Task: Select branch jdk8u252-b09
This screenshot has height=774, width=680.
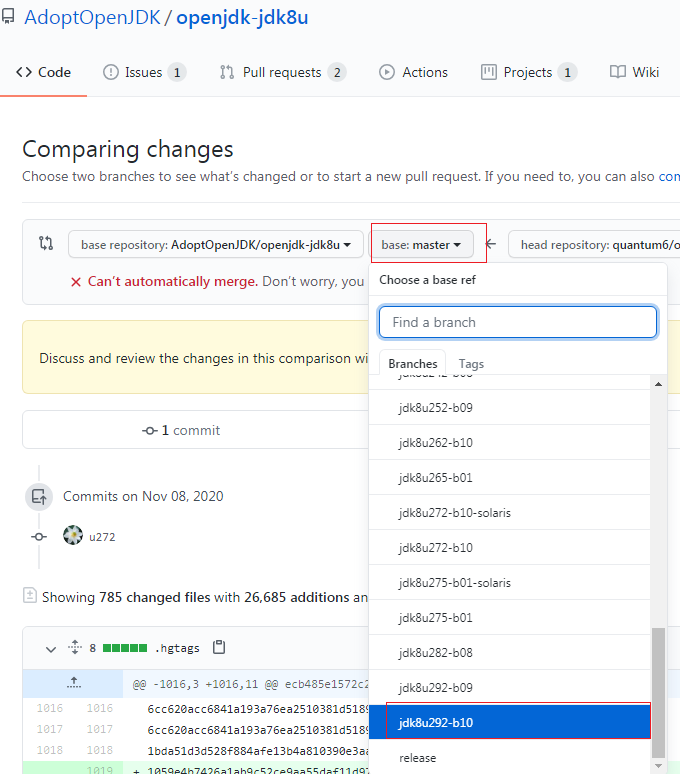Action: [x=509, y=407]
